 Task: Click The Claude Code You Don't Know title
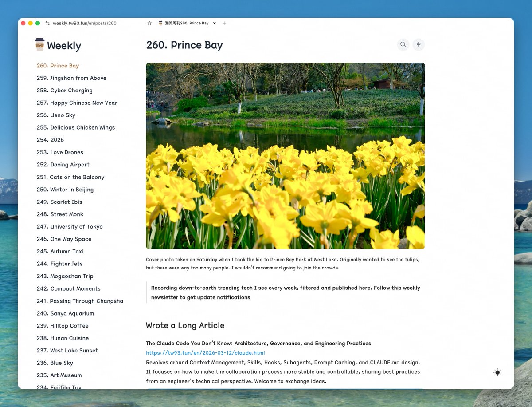[258, 344]
